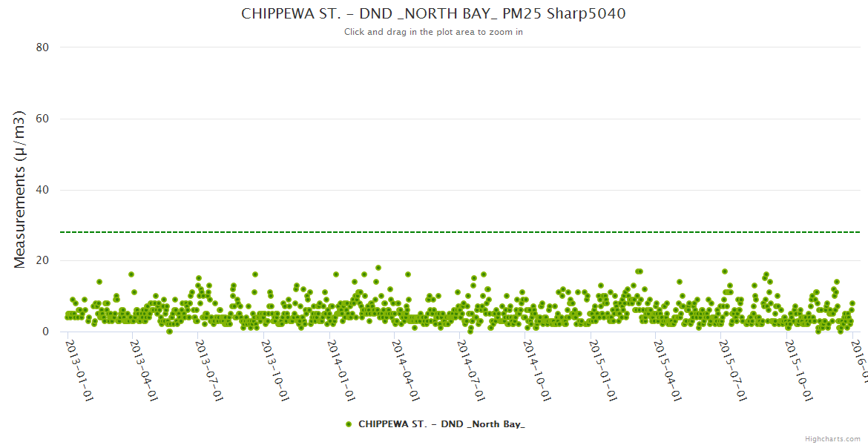This screenshot has height=445, width=868.
Task: Click the green legend marker dot
Action: [x=349, y=424]
